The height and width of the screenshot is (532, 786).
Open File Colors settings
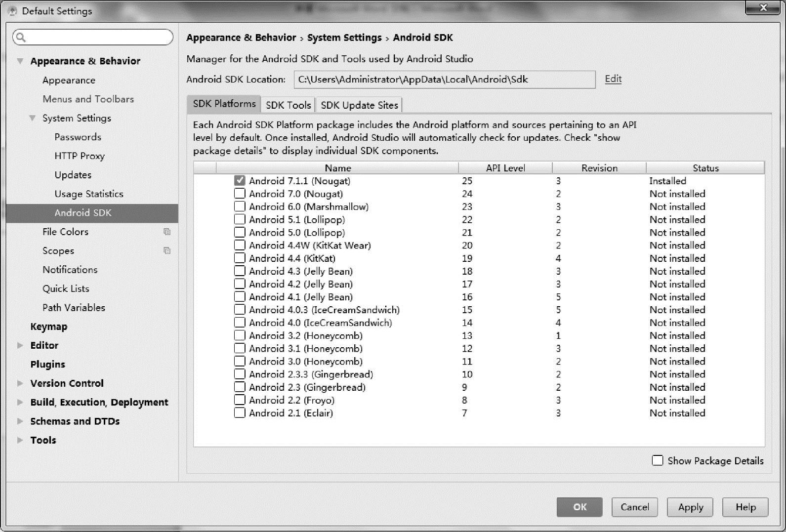tap(65, 232)
